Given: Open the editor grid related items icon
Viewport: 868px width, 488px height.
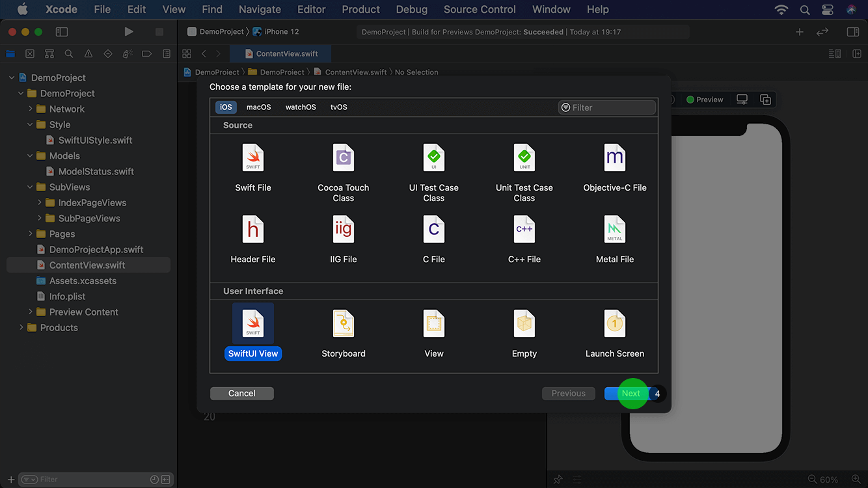Looking at the screenshot, I should point(187,54).
